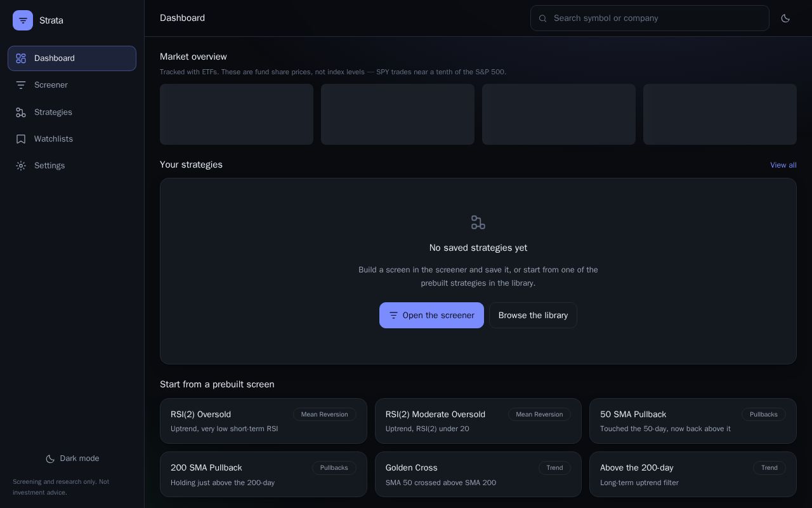Click the Dashboard page title in header
This screenshot has width=812, height=508.
[x=182, y=18]
